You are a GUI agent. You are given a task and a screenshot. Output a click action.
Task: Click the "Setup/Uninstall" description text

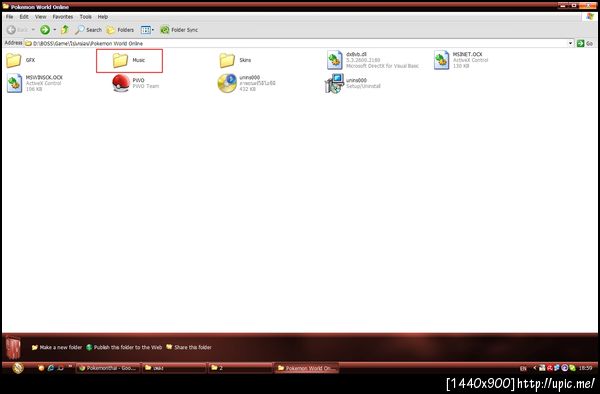(x=363, y=86)
